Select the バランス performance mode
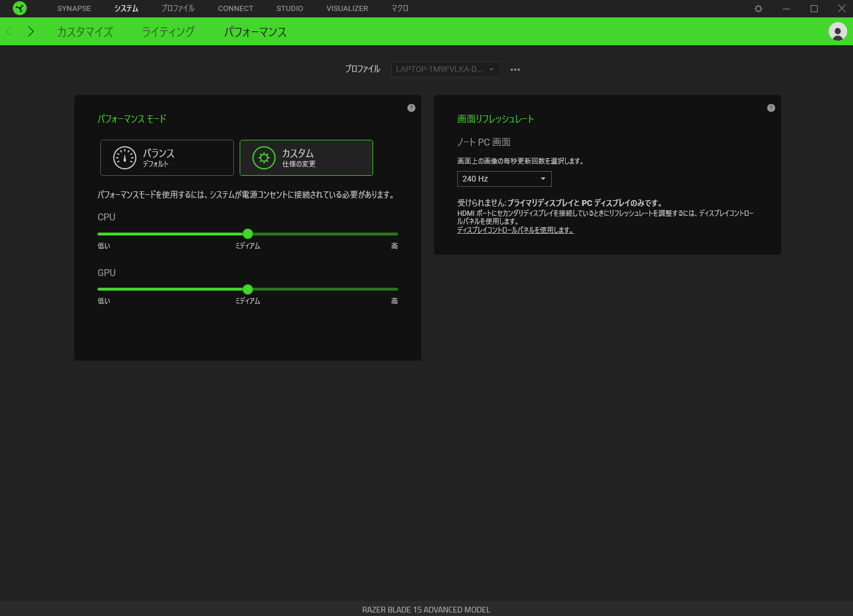This screenshot has height=616, width=853. 167,158
